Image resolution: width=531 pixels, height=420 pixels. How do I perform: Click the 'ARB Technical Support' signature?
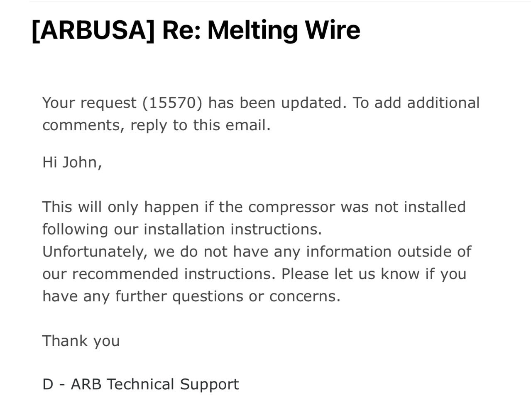click(x=155, y=384)
